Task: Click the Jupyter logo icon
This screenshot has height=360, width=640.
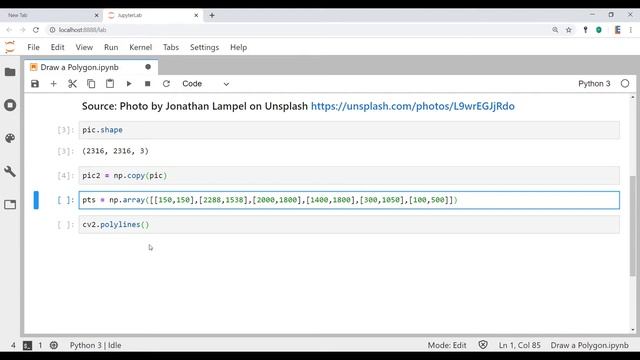Action: tap(10, 47)
